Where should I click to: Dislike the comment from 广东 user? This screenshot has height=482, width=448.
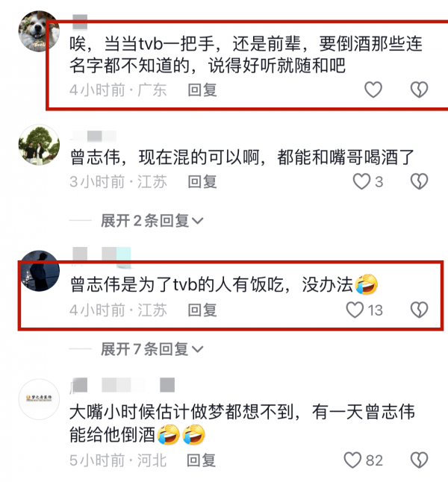420,90
